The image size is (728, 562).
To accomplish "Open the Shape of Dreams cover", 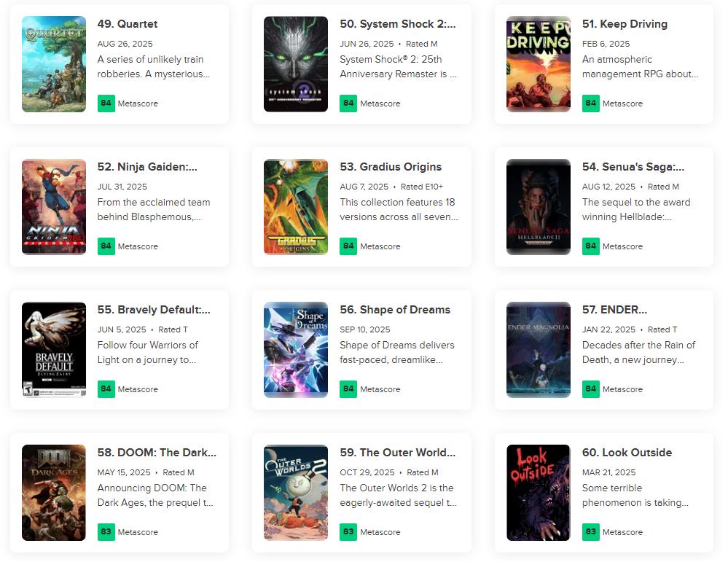I will coord(296,350).
